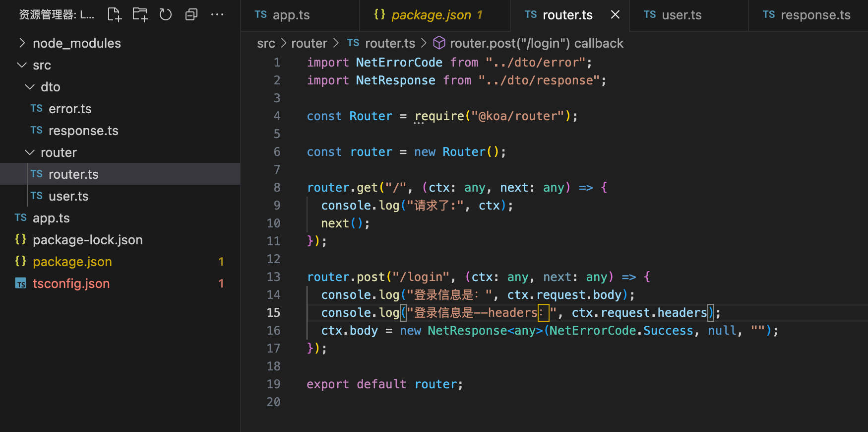Refresh the file explorer
Viewport: 868px width, 432px height.
(x=166, y=15)
